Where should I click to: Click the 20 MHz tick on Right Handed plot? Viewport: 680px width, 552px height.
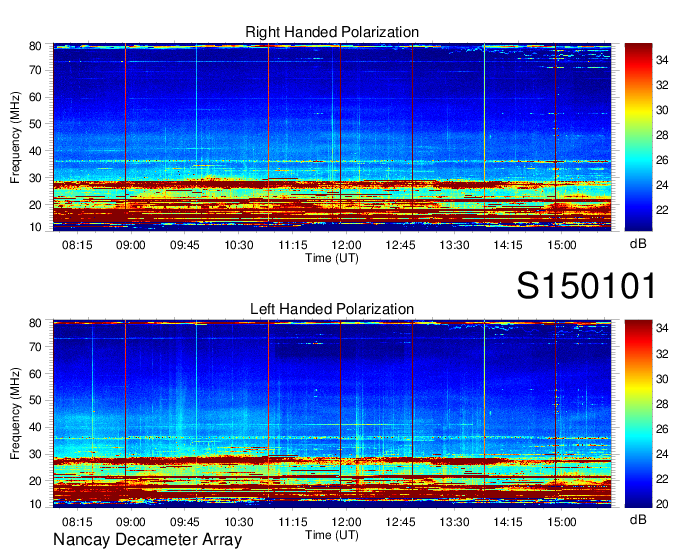point(35,205)
